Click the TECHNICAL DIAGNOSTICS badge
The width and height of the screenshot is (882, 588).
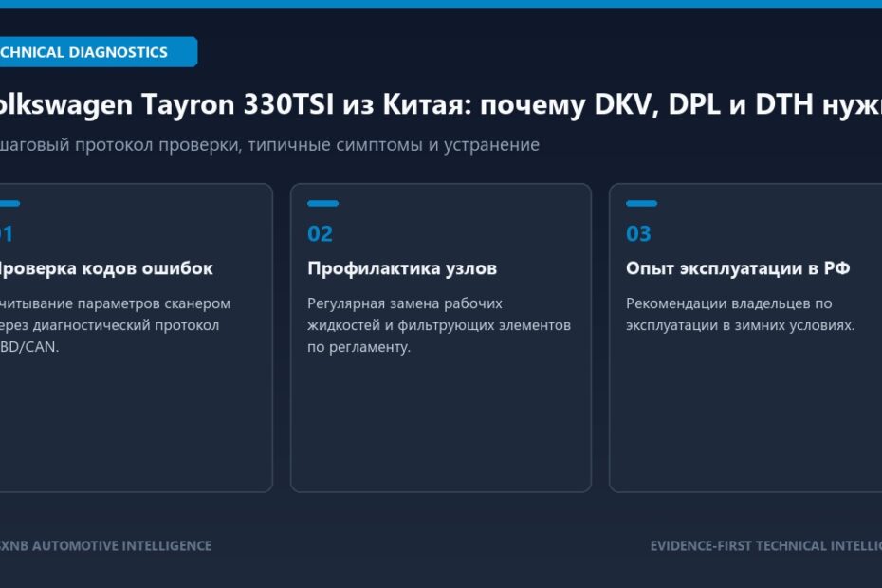(98, 52)
